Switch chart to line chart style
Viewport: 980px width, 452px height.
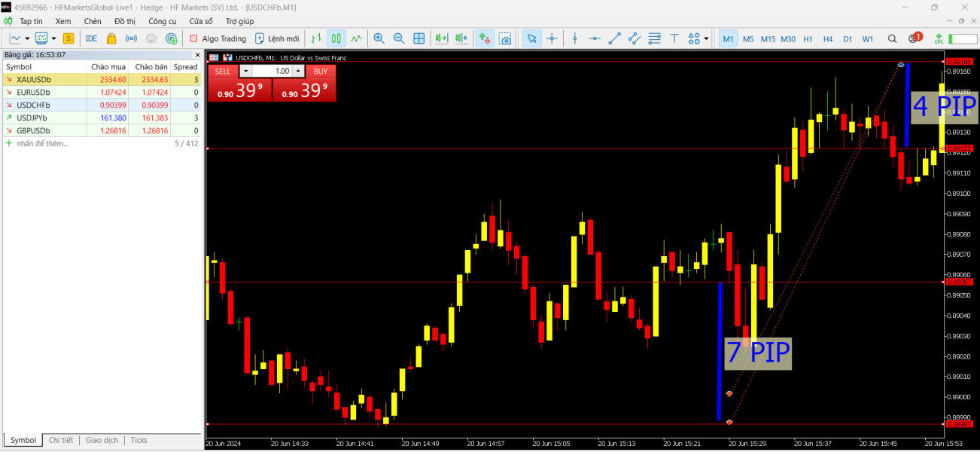pyautogui.click(x=356, y=38)
